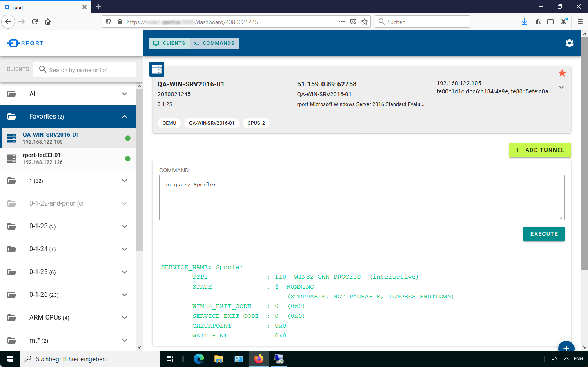588x367 pixels.
Task: Open Firefox downloads arrow icon
Action: [524, 22]
